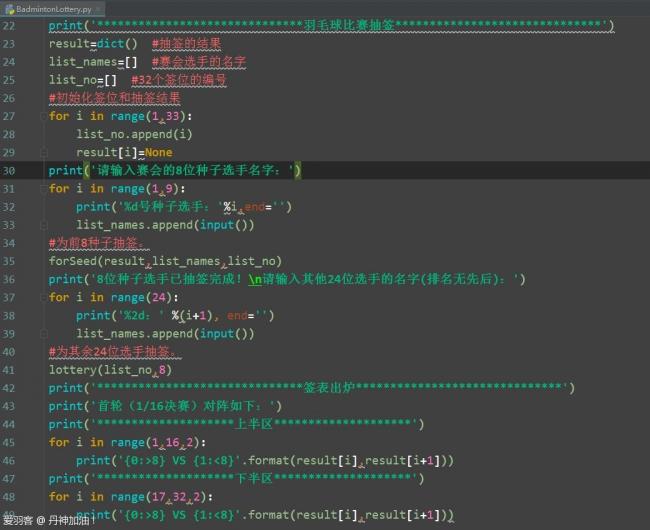Image resolution: width=650 pixels, height=530 pixels.
Task: Click the fold end marker on line 39
Action: click(42, 333)
